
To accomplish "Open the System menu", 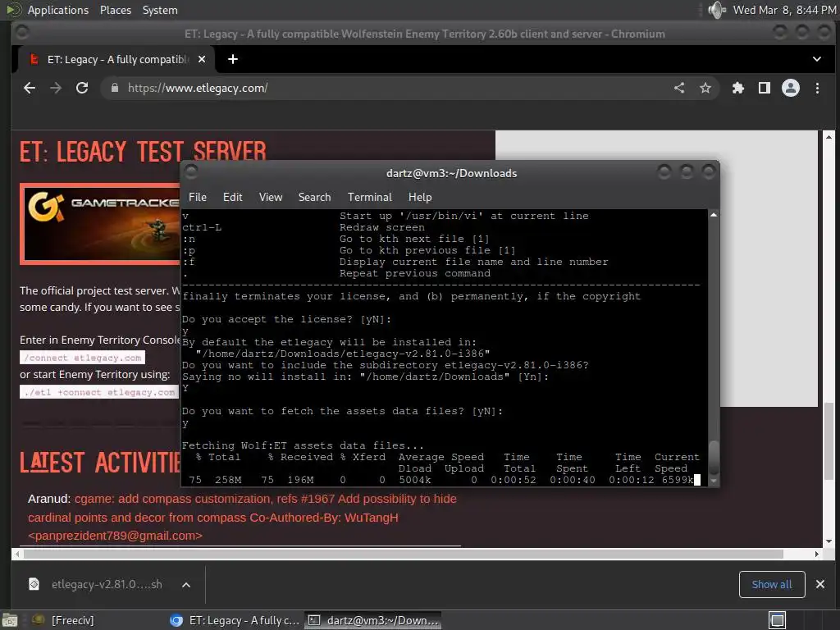I will (160, 10).
